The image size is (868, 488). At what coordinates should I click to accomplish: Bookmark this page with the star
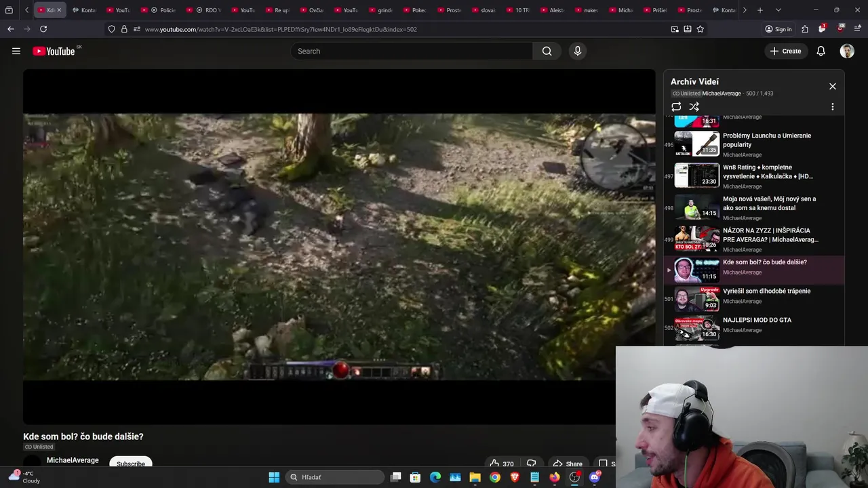click(x=701, y=29)
